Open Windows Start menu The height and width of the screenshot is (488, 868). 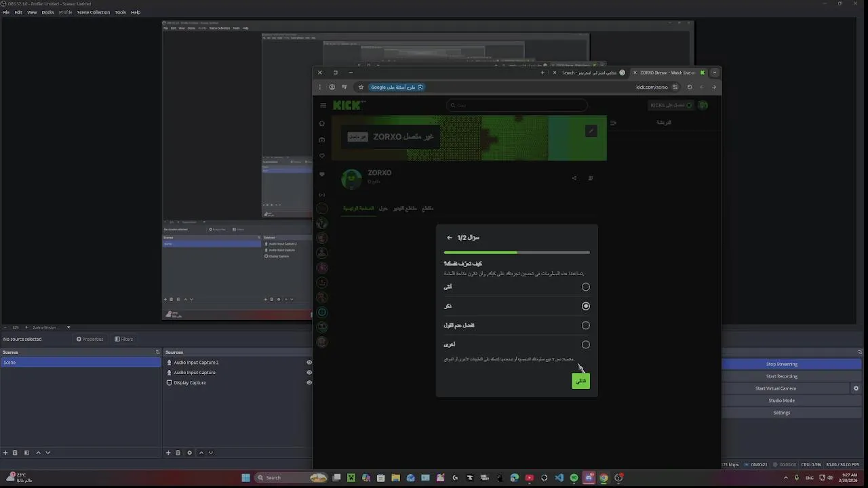point(246,478)
